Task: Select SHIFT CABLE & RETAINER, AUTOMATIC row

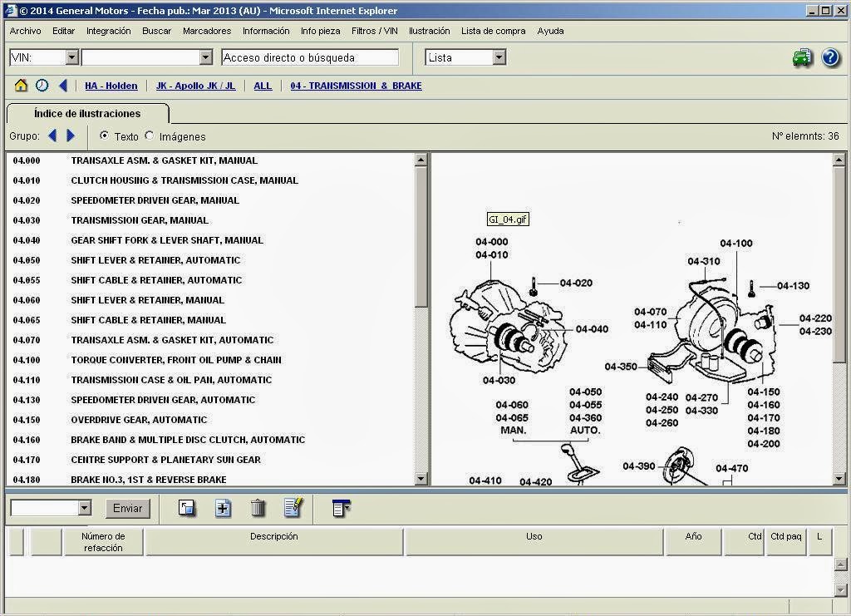Action: tap(210, 280)
